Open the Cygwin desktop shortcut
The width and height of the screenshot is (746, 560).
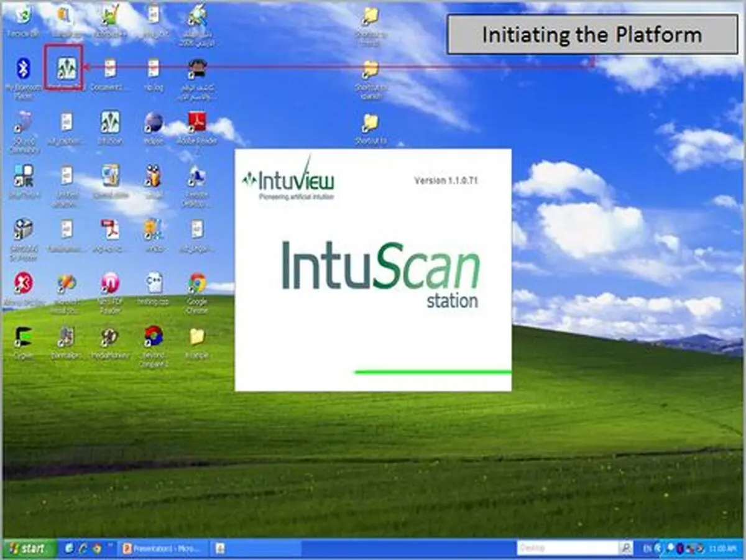24,343
